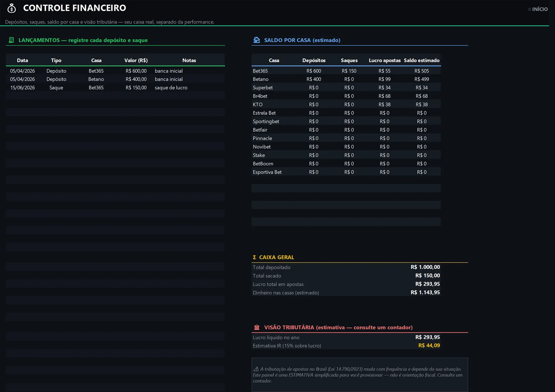Screen dimensions: 555x392
Task: Click the ledger icon next to Lançamentos
Action: (11, 40)
